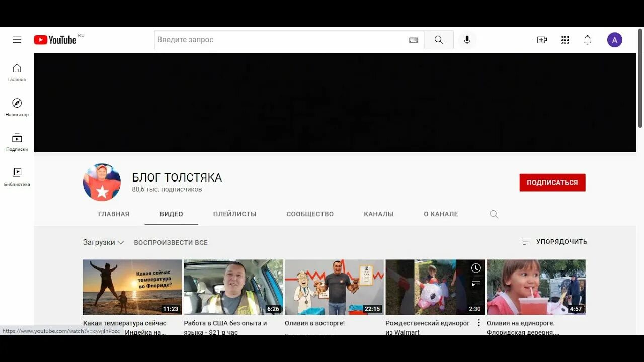Start a voice search with the microphone icon

467,39
